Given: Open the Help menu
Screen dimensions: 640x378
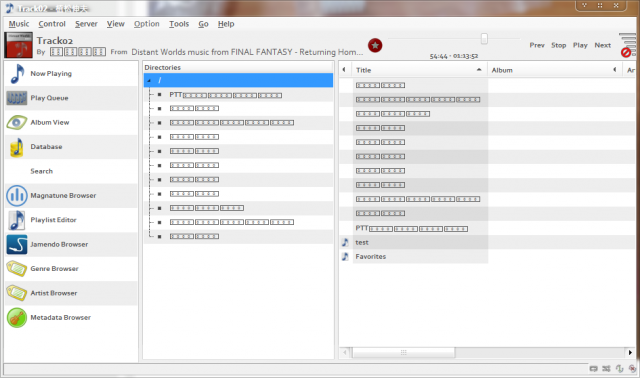Looking at the screenshot, I should click(x=226, y=24).
